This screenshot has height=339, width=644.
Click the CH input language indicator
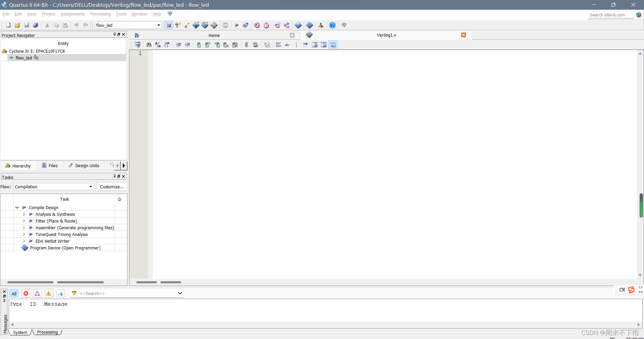(x=622, y=290)
